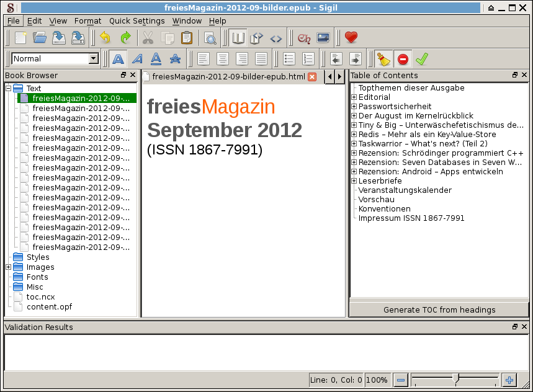Select Veranstaltungskalender in Table of Contents
Image resolution: width=533 pixels, height=392 pixels.
(x=405, y=190)
